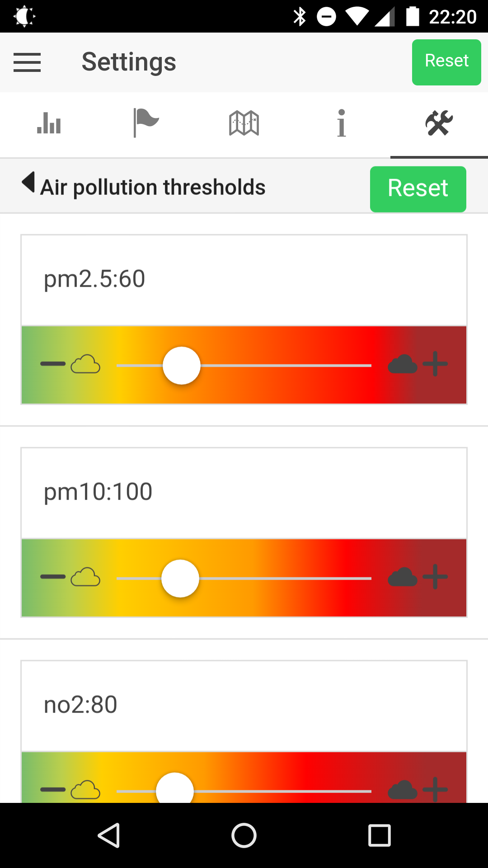Image resolution: width=488 pixels, height=868 pixels.
Task: Increase pm10 threshold with plus icon
Action: (435, 577)
